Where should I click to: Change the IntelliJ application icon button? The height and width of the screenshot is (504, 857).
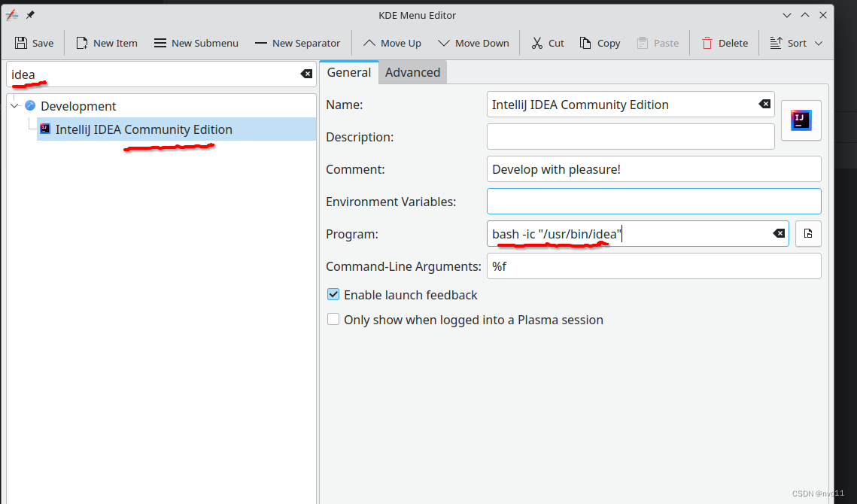[x=801, y=120]
